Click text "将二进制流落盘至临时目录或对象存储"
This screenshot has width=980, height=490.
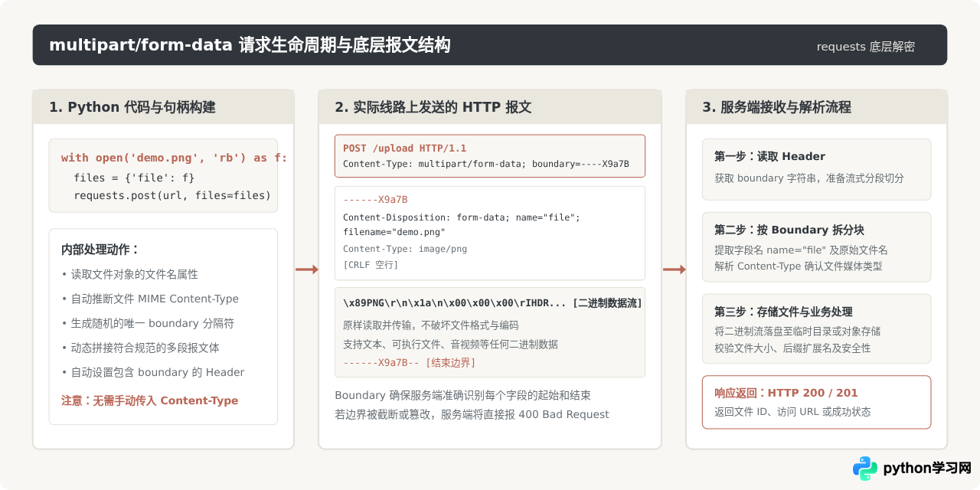click(x=797, y=332)
